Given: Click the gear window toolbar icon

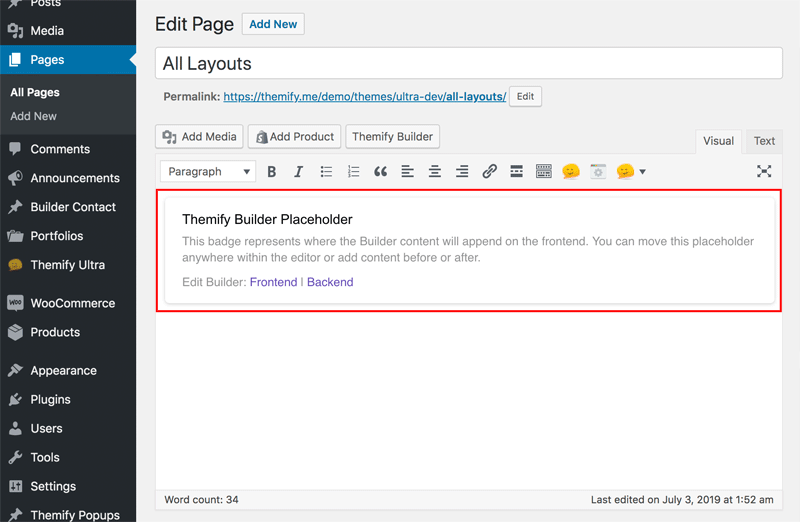Looking at the screenshot, I should 598,171.
